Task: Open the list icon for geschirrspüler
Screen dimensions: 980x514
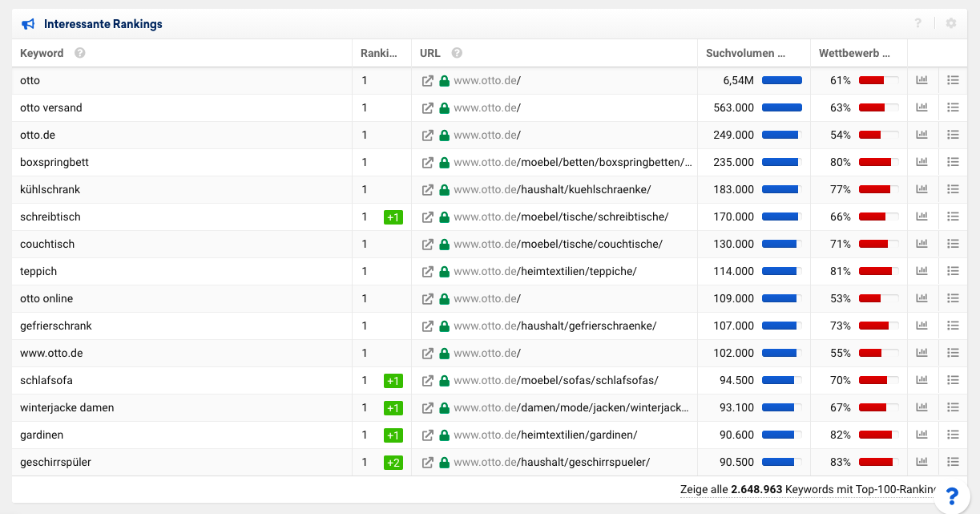Action: 953,462
